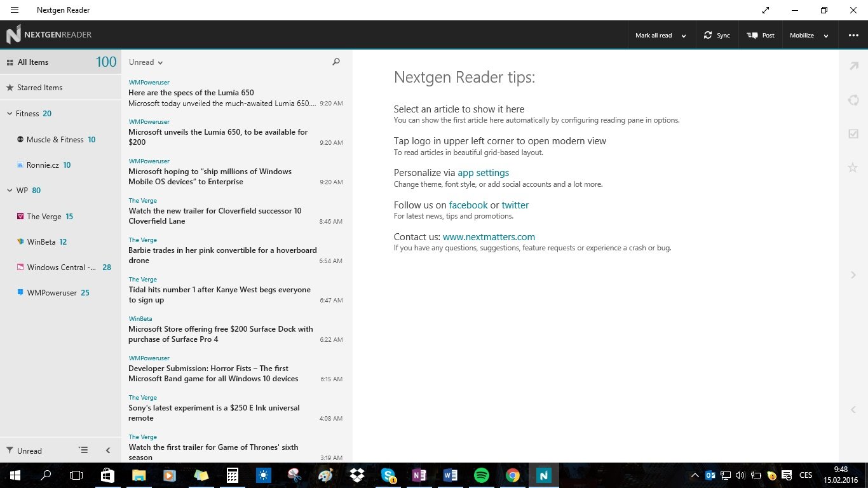
Task: Open the Horror Fists Microsoft Band game article
Action: pos(236,369)
